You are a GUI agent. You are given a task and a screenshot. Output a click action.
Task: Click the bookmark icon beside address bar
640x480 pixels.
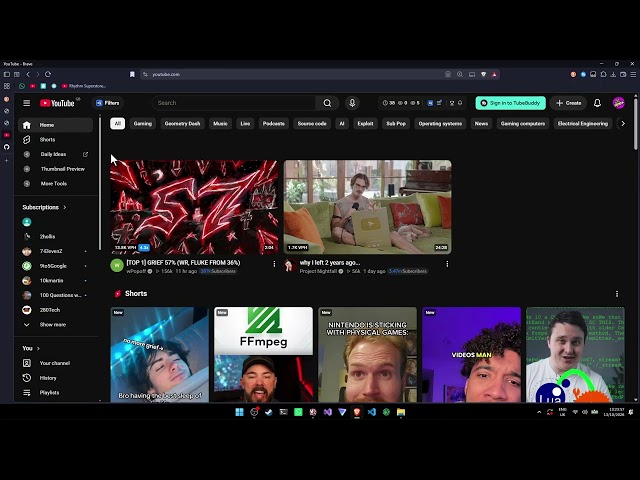point(132,74)
